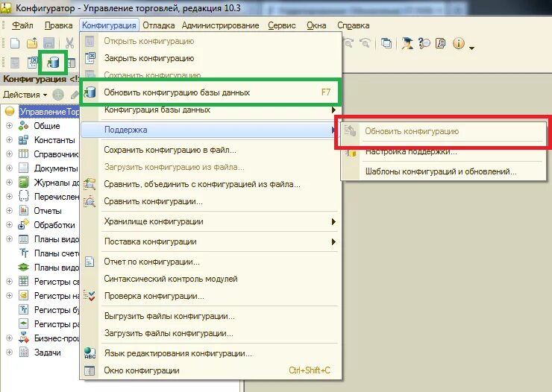Expand the Константы tree node
This screenshot has height=392, width=552.
coord(10,140)
